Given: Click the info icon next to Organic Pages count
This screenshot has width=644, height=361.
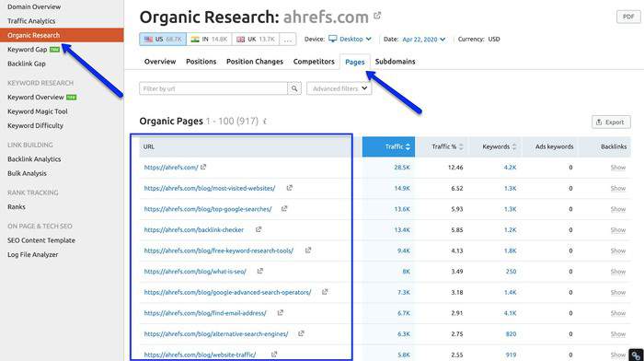Looking at the screenshot, I should click(265, 122).
